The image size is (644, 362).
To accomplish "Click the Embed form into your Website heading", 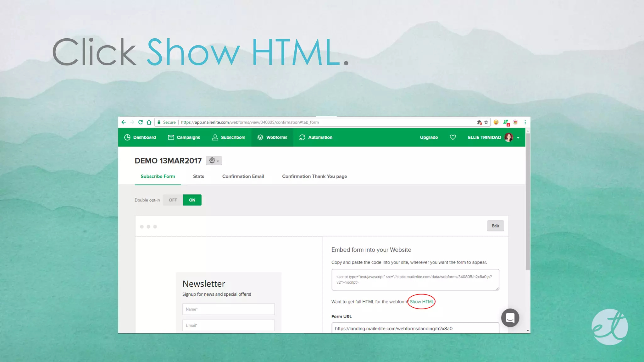I will [371, 250].
